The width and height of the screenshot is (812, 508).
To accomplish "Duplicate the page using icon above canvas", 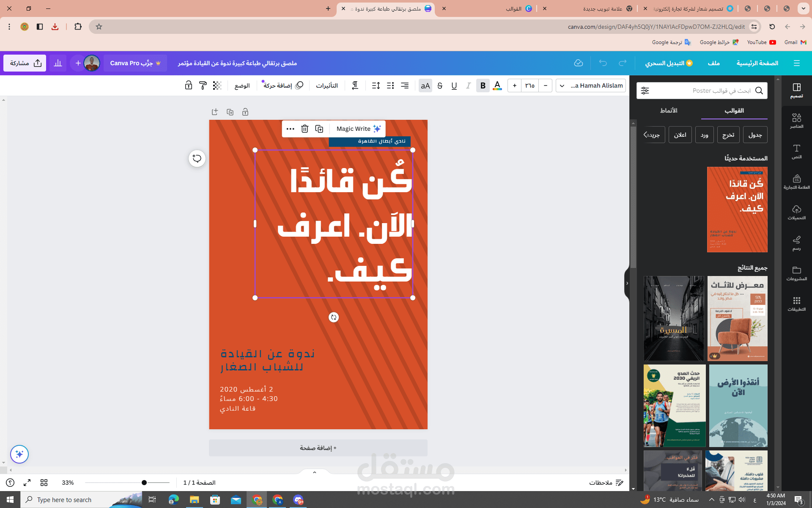I will tap(230, 112).
